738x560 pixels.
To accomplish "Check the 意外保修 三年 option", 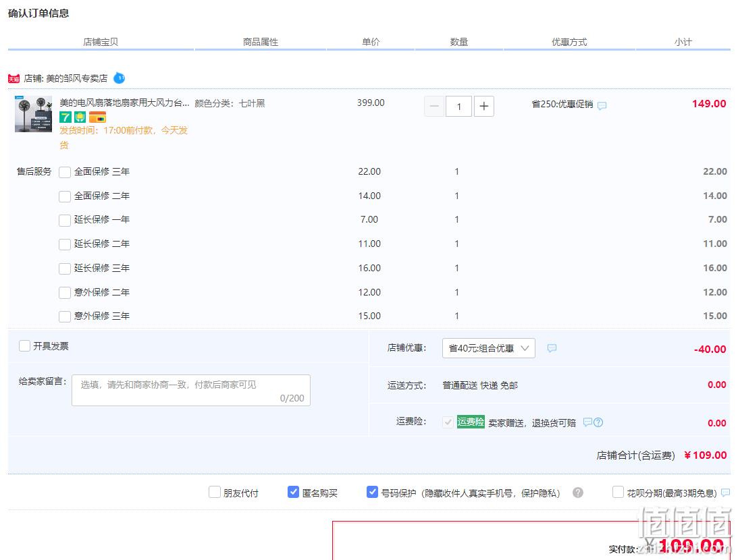I will [x=65, y=316].
